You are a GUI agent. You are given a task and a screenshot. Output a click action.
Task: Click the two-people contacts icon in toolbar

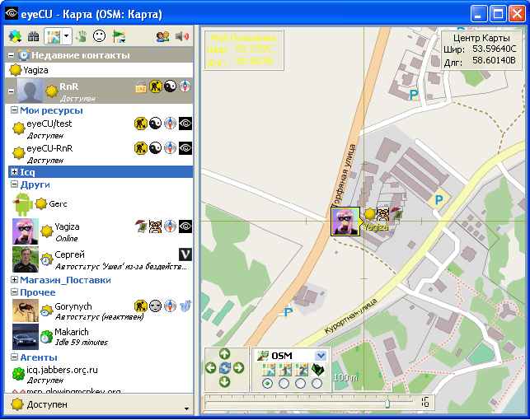[162, 36]
